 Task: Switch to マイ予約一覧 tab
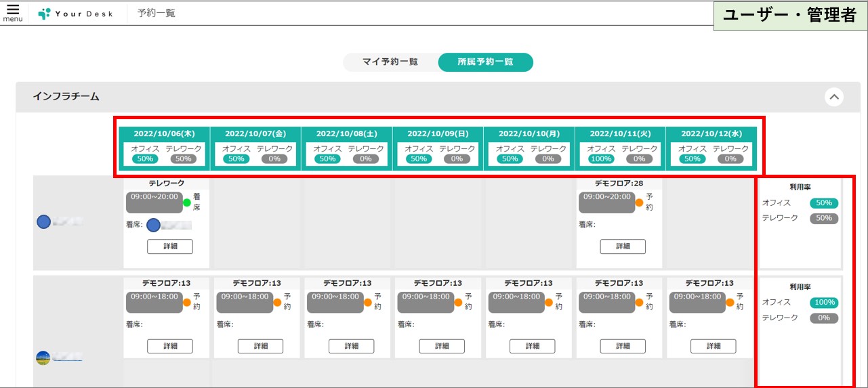coord(390,62)
